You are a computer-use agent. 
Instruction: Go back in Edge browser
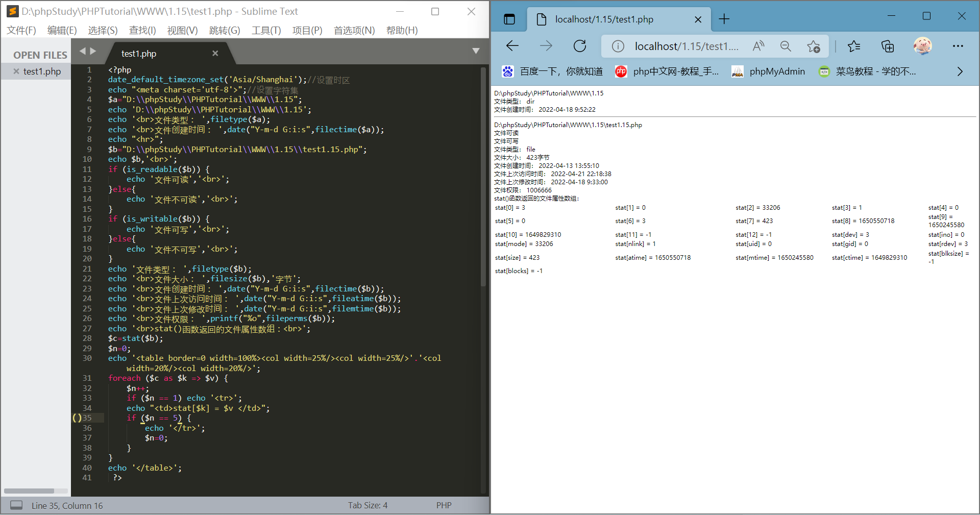pyautogui.click(x=512, y=46)
